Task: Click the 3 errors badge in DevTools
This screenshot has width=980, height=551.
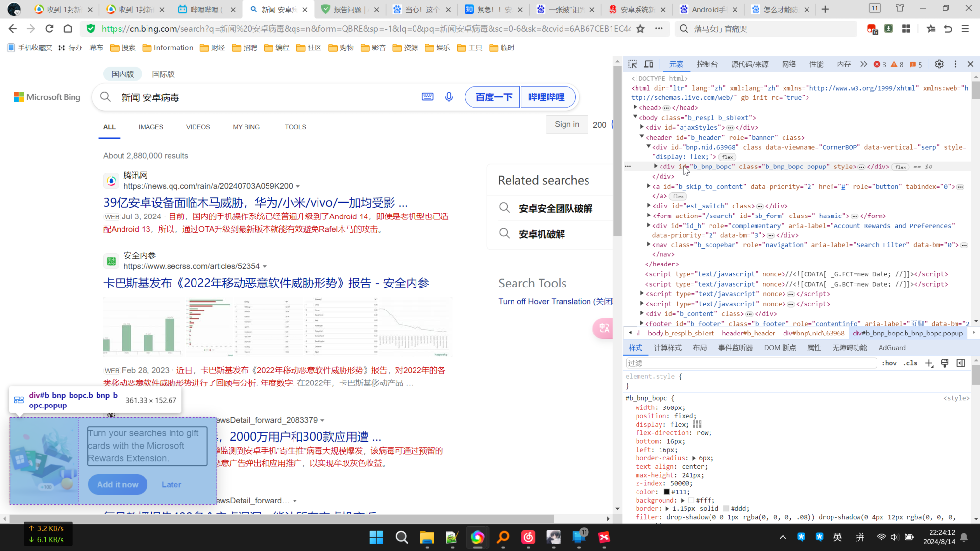Action: click(881, 64)
